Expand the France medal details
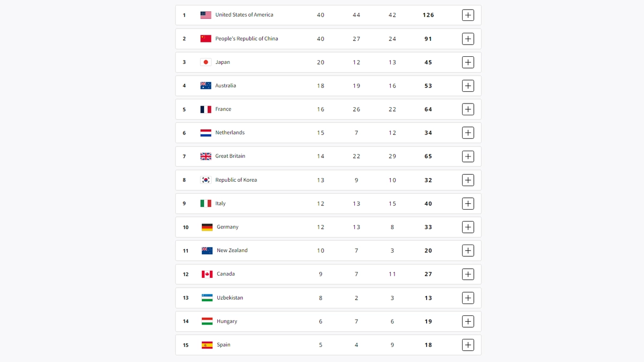This screenshot has height=362, width=644. 468,109
